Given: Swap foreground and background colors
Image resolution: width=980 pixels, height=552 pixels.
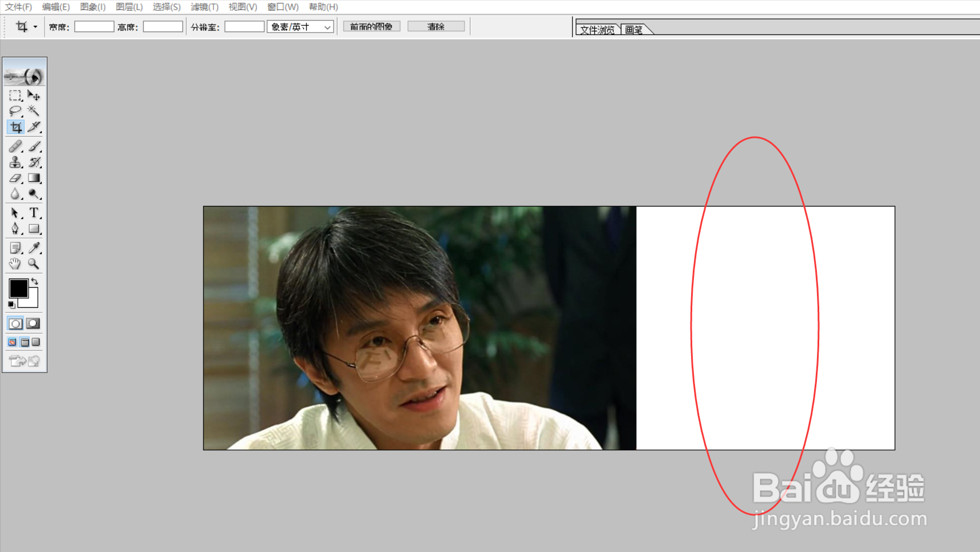Looking at the screenshot, I should click(35, 281).
